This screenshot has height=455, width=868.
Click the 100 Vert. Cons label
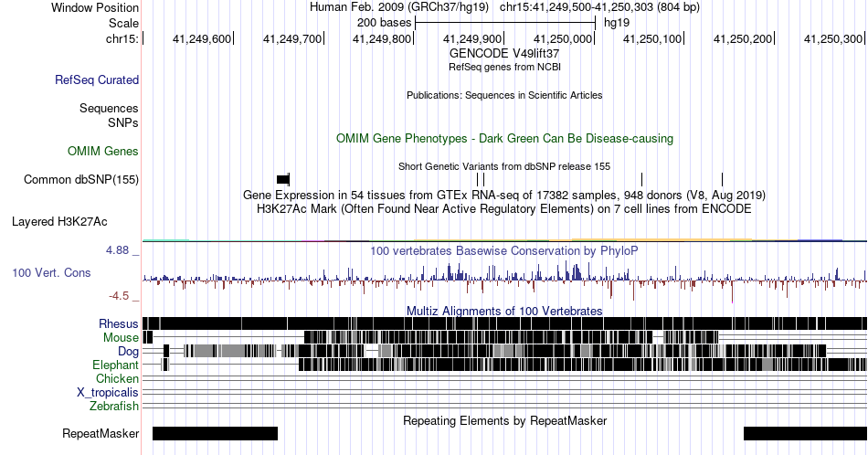coord(51,273)
